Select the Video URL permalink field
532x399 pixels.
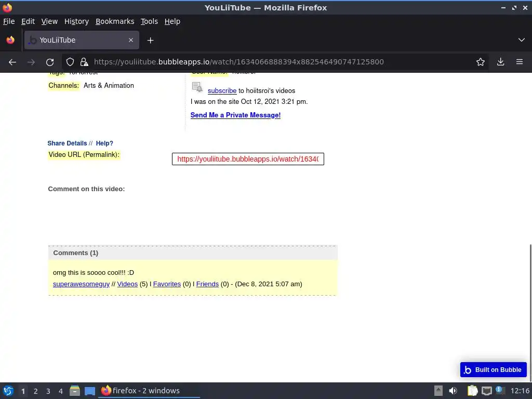click(248, 159)
